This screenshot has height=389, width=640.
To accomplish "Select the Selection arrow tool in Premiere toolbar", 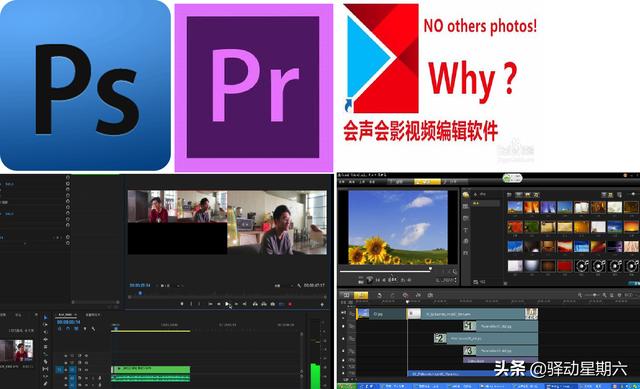I will click(45, 318).
